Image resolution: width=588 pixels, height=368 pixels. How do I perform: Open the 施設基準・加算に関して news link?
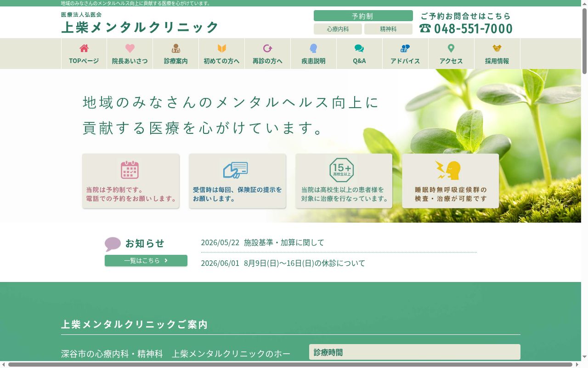click(284, 242)
